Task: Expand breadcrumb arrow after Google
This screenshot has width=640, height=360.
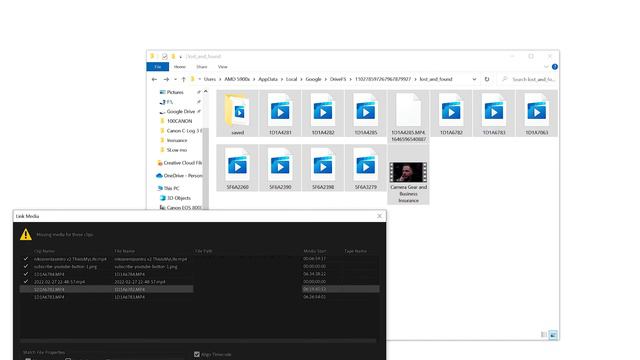Action: point(326,79)
